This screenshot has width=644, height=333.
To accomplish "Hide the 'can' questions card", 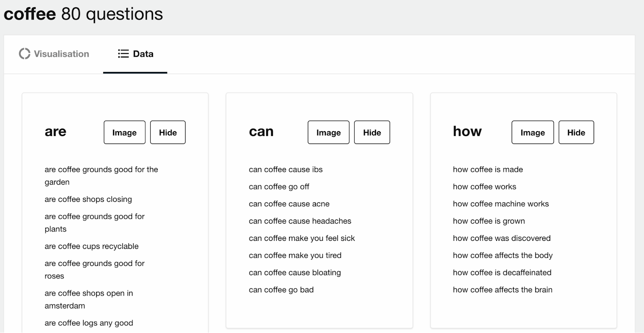I will (x=372, y=132).
